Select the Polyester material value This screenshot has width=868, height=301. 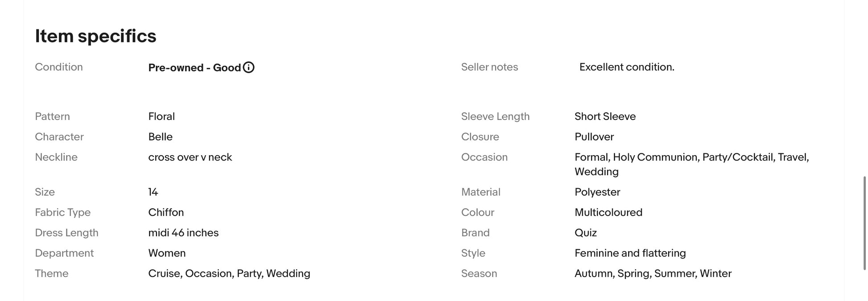click(597, 192)
